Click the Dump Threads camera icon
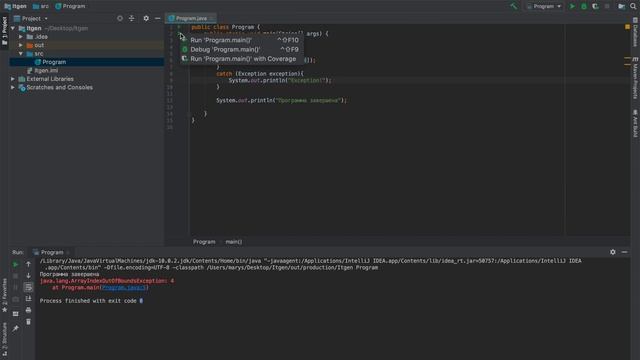Viewport: 640px width, 360px height. (16, 299)
